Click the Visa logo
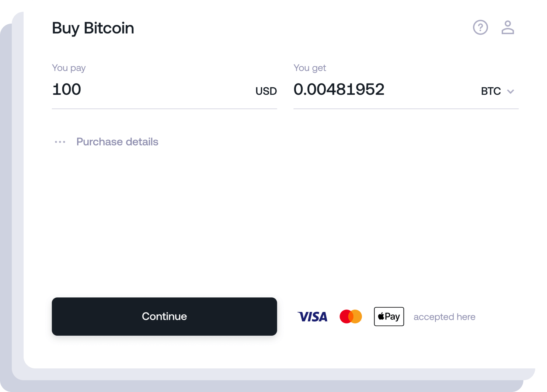 coord(313,316)
